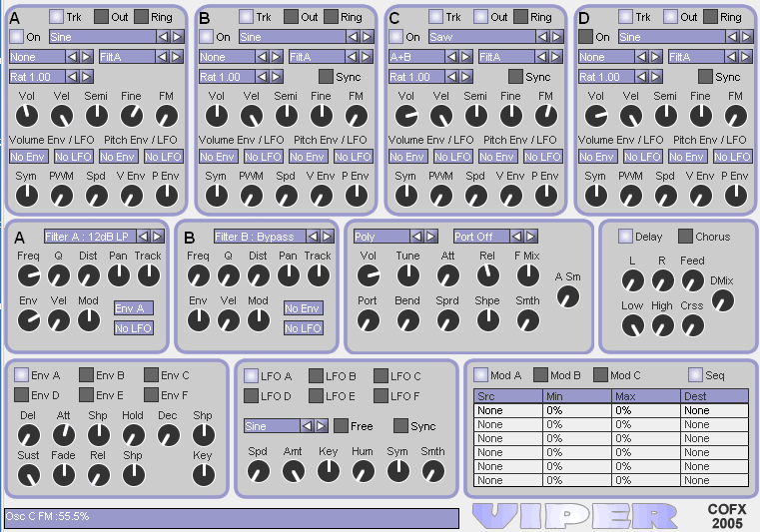The width and height of the screenshot is (760, 532).
Task: Click the Sprd knob
Action: pos(447,320)
